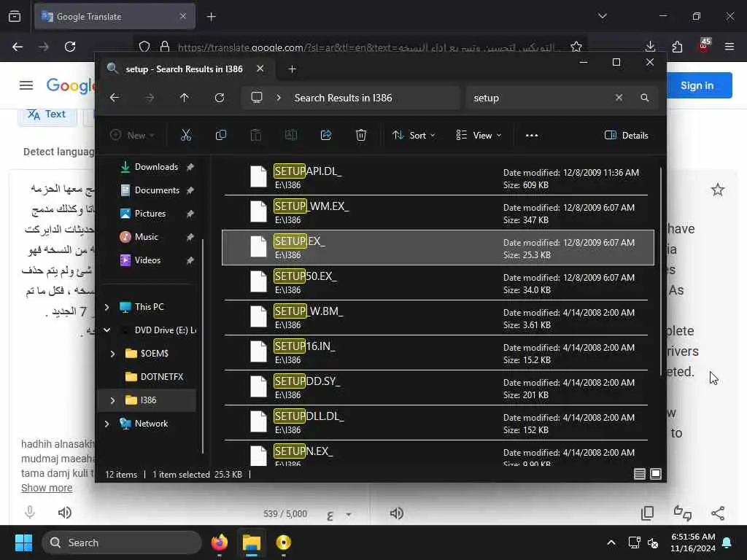Expand the This PC tree node
This screenshot has height=560, width=747.
pyautogui.click(x=107, y=307)
